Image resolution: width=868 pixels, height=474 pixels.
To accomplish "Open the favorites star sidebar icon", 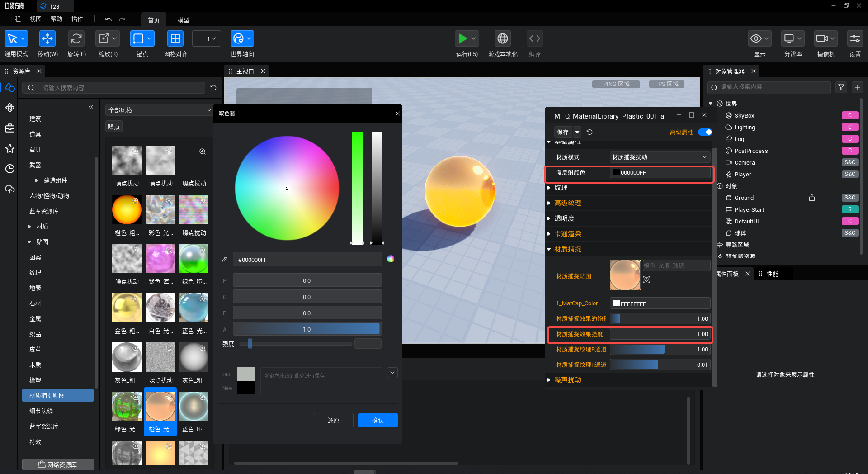I will 10,148.
